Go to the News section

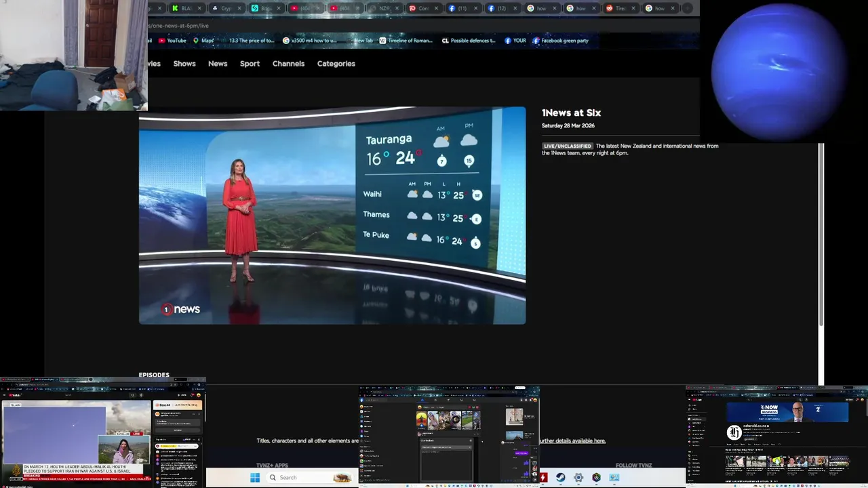[x=218, y=64]
